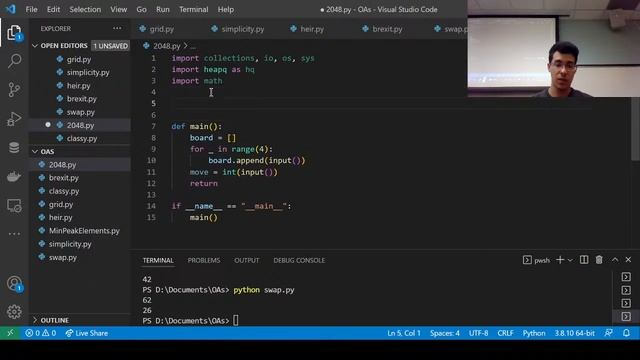Open the Terminal menu
Viewport: 640px width, 360px height.
(x=193, y=9)
